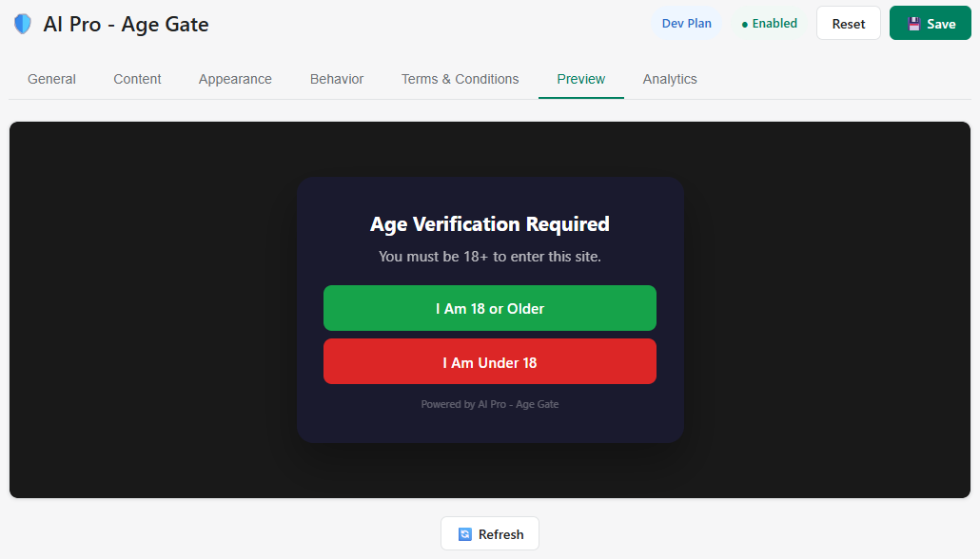This screenshot has width=980, height=559.
Task: Select the Dev Plan badge
Action: [x=687, y=22]
